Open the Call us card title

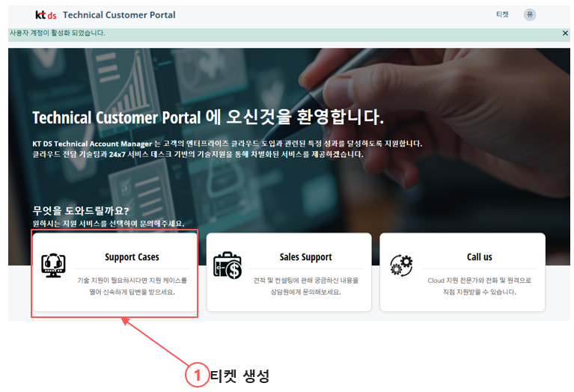[479, 257]
